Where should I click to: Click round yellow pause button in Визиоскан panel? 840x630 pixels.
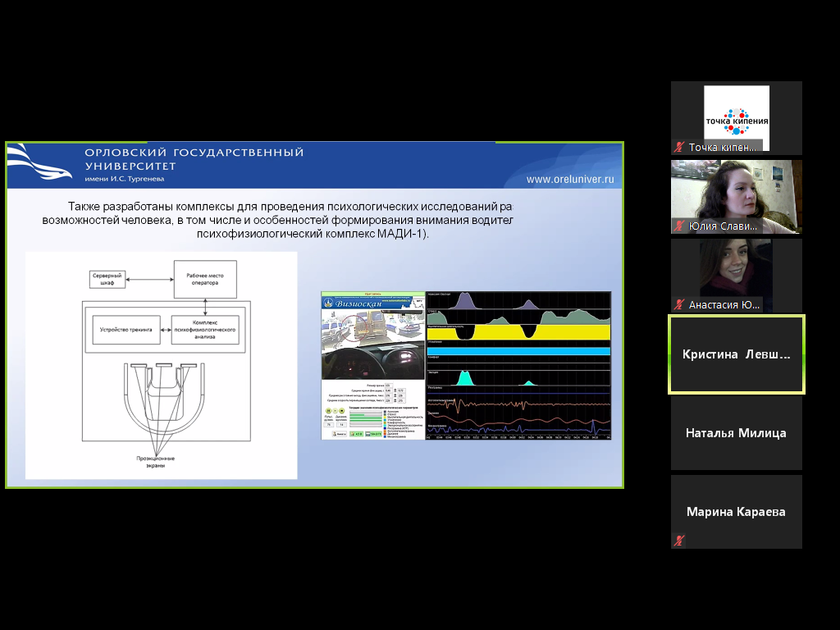[328, 409]
